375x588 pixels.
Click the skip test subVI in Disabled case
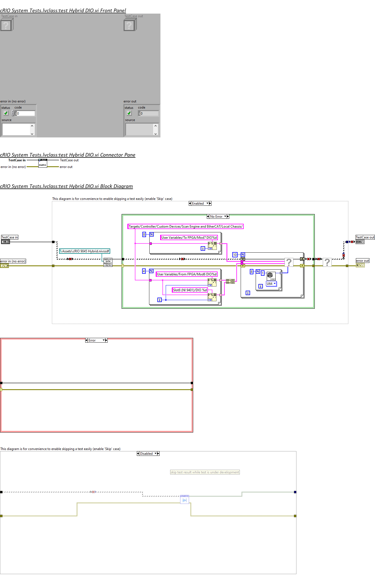click(185, 499)
